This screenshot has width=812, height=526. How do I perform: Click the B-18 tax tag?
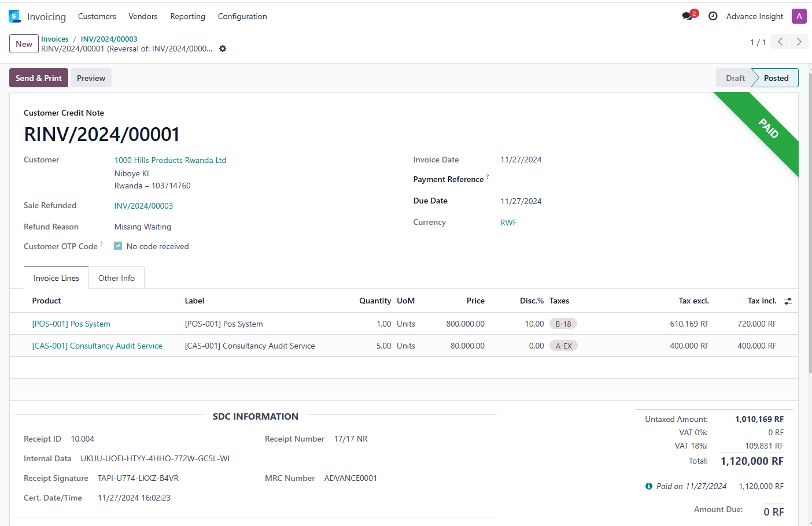563,324
